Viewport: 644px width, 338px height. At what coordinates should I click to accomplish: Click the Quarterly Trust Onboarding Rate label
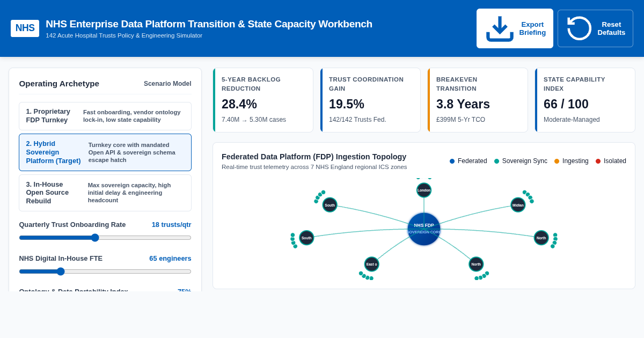coord(72,225)
